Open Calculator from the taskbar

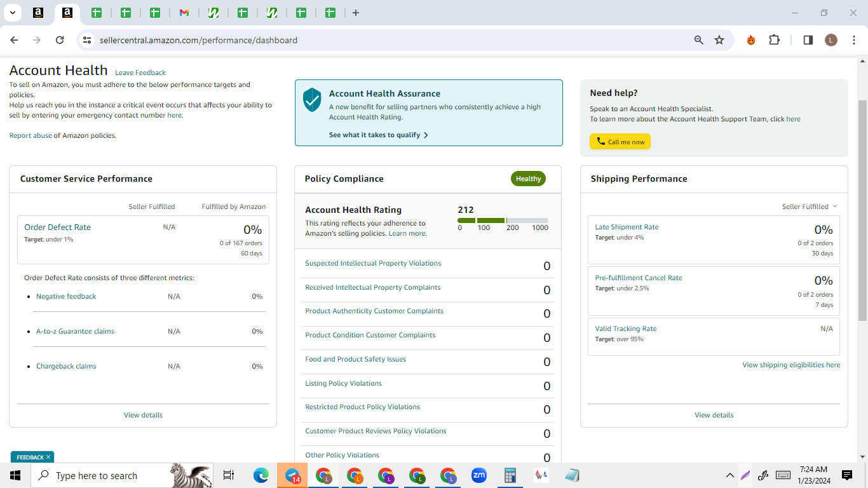coord(510,475)
